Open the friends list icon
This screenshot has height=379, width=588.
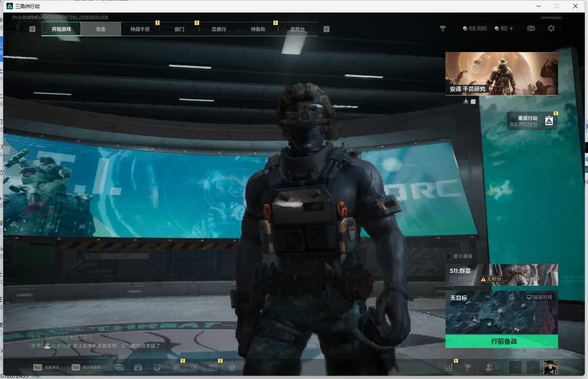click(x=491, y=367)
